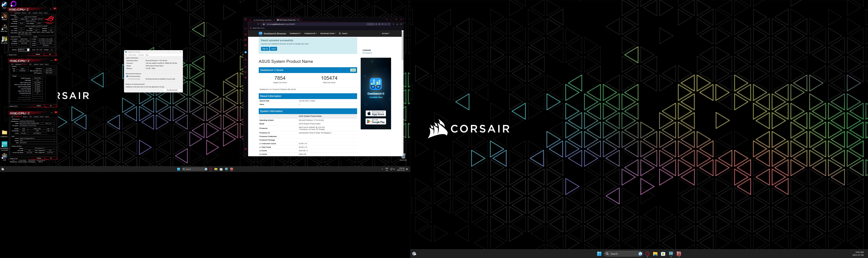Viewport: 868px width, 258px height.
Task: Click Geekbench page Search link
Action: 343,33
